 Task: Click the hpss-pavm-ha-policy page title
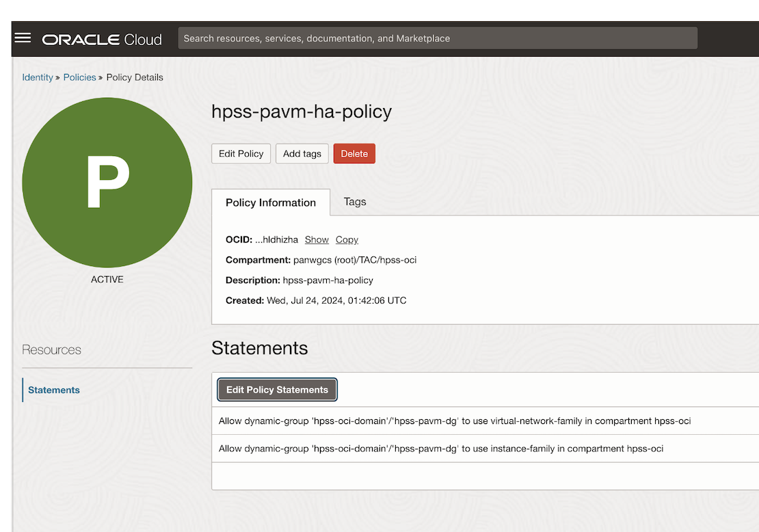tap(302, 112)
